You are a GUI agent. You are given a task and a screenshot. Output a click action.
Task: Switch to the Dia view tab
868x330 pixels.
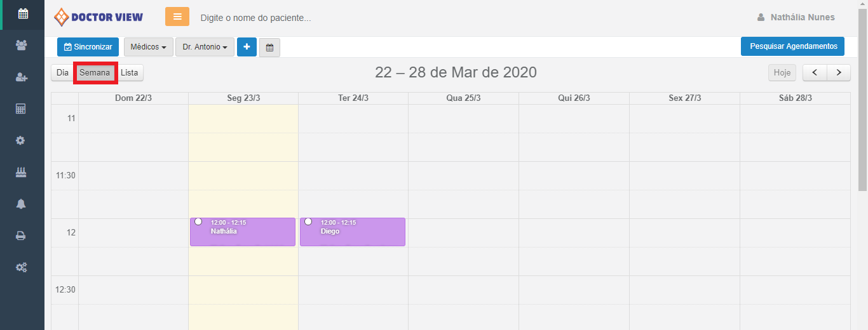(62, 73)
